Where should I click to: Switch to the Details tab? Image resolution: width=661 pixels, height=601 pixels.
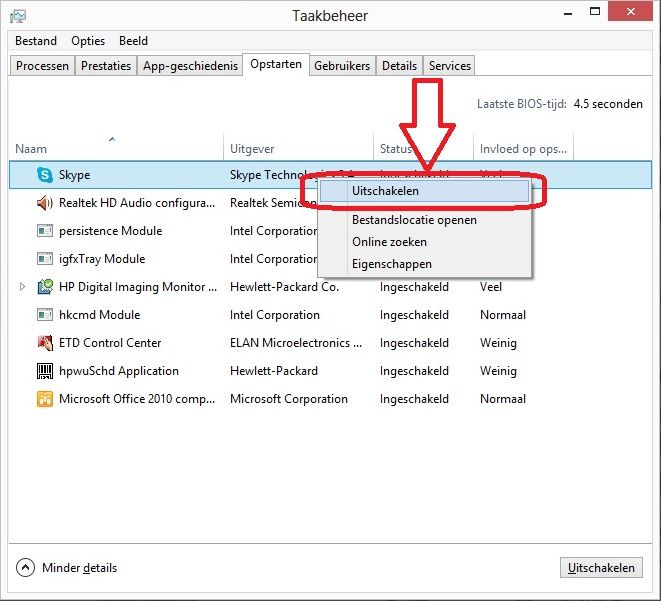pyautogui.click(x=399, y=66)
